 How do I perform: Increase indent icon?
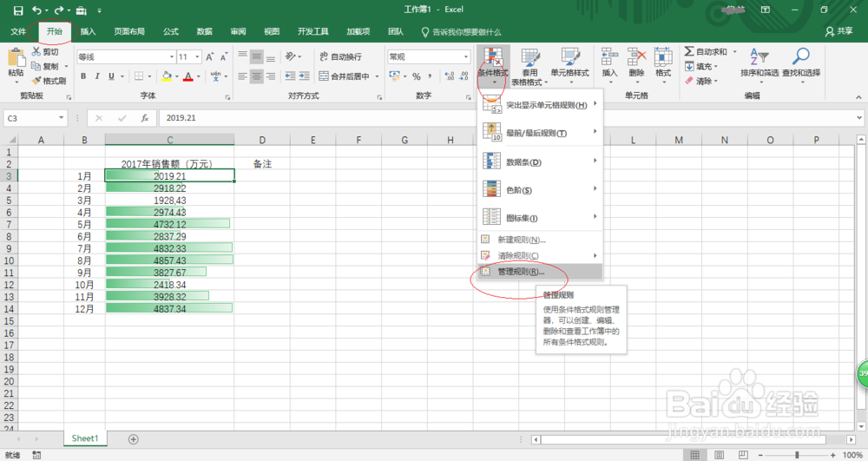point(304,76)
